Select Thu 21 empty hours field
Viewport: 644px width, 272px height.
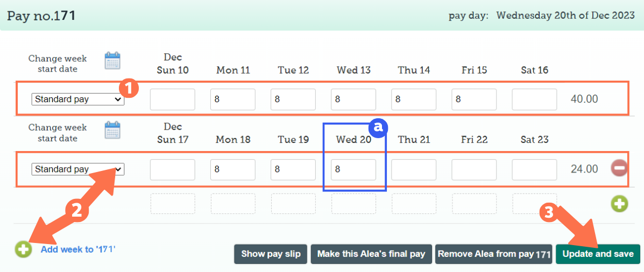click(x=414, y=169)
